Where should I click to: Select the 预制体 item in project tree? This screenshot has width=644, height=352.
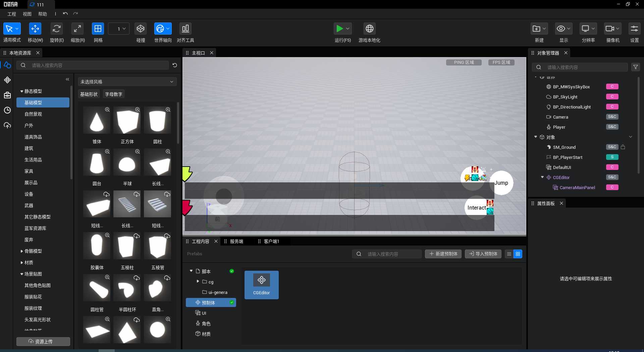pos(211,303)
